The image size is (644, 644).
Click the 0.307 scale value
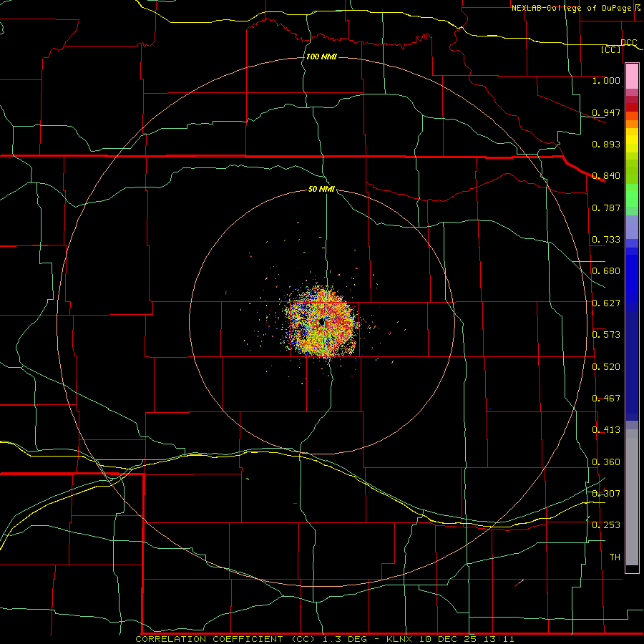606,494
